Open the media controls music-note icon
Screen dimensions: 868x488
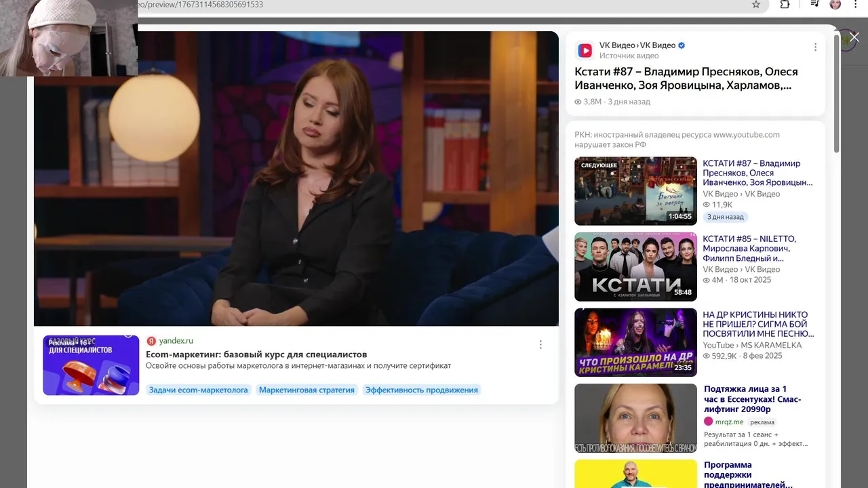814,4
